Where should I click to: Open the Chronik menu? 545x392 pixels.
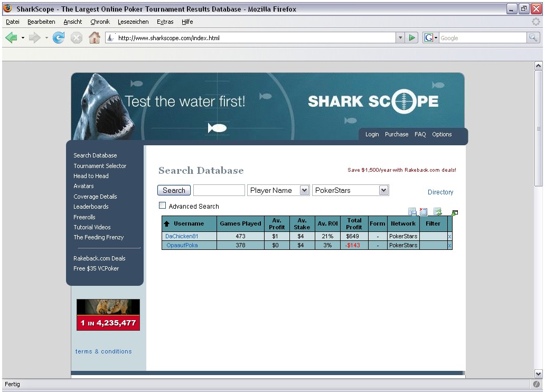point(100,22)
